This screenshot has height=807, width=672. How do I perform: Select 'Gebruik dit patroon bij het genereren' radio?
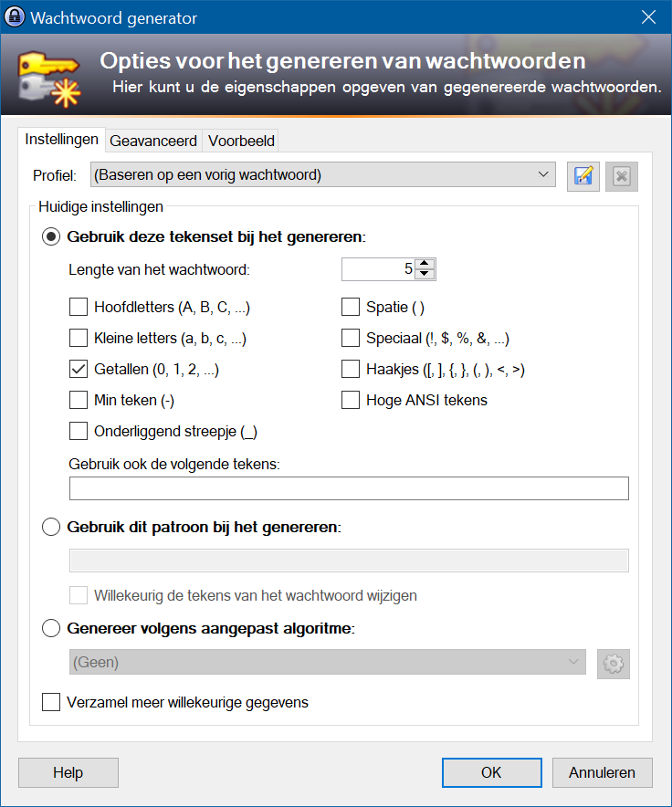tap(51, 527)
